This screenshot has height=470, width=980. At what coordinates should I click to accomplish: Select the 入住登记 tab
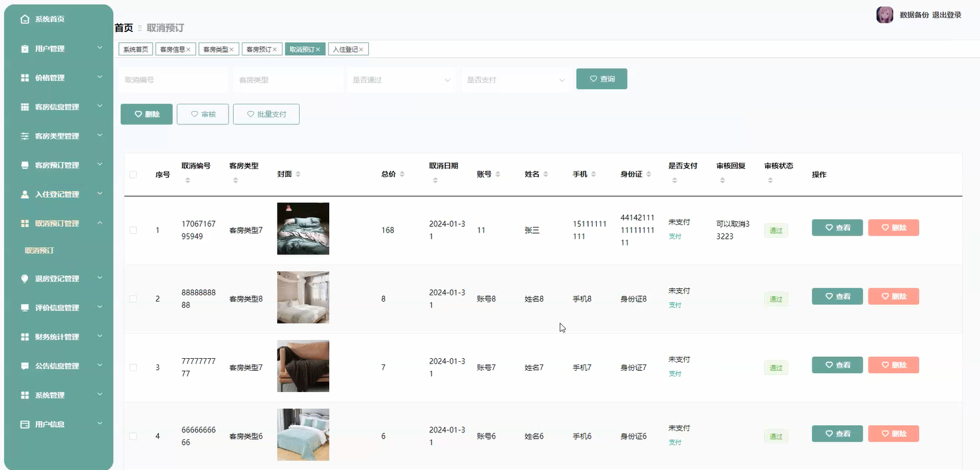pos(346,48)
